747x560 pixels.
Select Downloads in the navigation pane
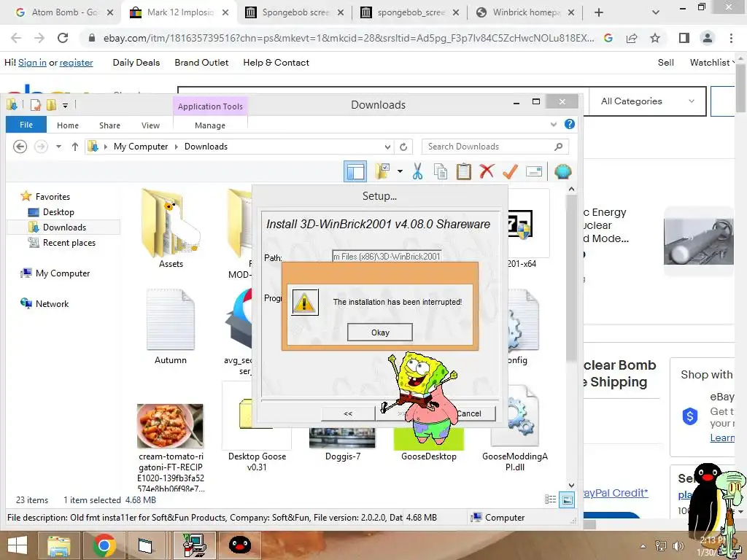64,227
